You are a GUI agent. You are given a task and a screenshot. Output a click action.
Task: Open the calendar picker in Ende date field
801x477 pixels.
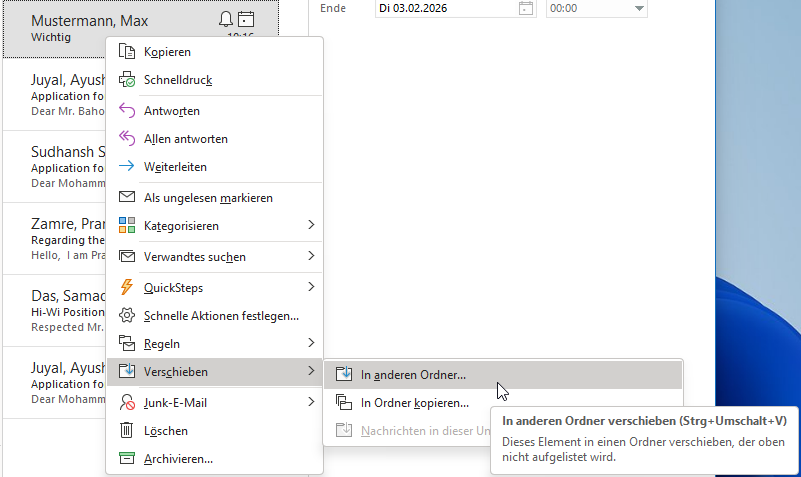(526, 8)
